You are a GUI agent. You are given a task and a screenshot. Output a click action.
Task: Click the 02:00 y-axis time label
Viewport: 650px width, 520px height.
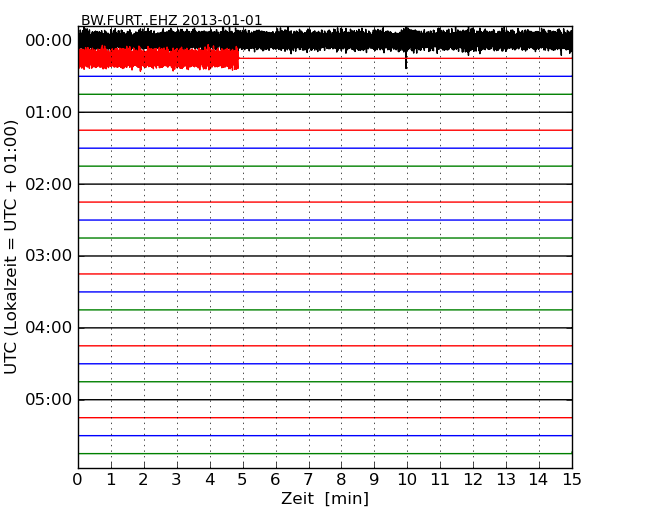pyautogui.click(x=49, y=184)
